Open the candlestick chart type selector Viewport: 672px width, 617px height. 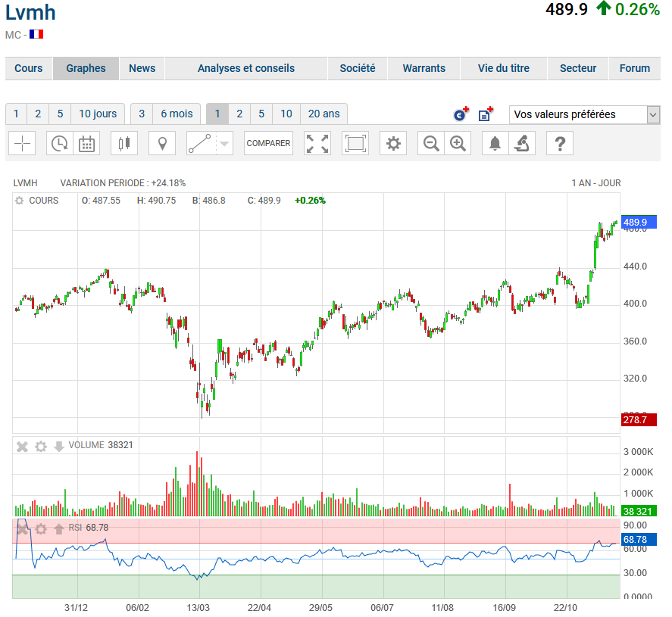(x=124, y=143)
